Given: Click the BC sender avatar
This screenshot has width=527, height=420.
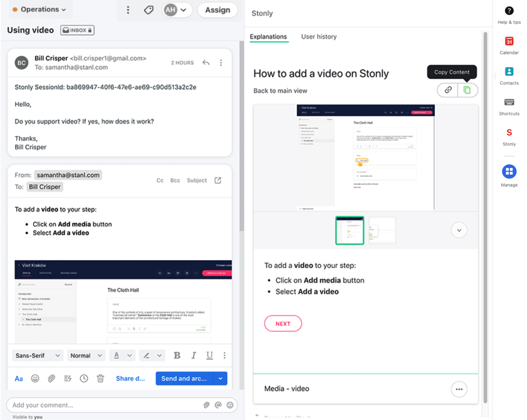Looking at the screenshot, I should (x=22, y=63).
